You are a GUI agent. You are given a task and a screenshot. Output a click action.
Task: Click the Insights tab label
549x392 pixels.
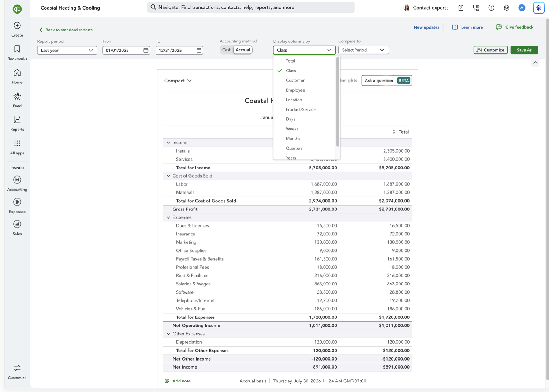click(x=348, y=81)
